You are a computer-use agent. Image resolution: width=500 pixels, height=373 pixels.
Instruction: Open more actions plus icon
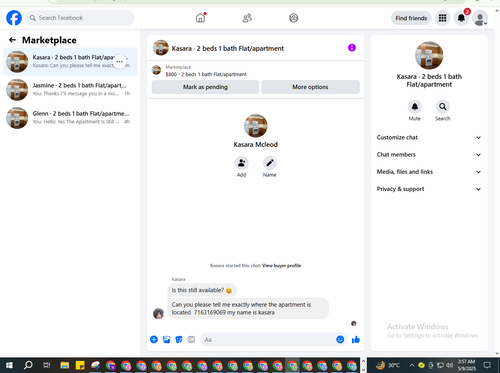click(154, 340)
